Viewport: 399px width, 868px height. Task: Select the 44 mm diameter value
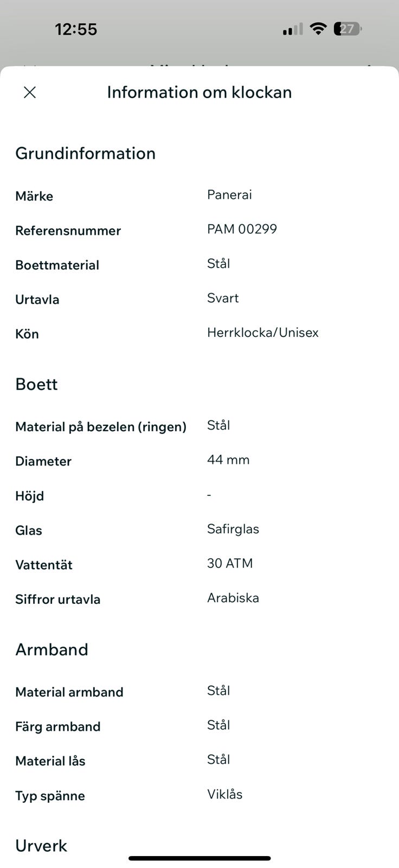228,460
